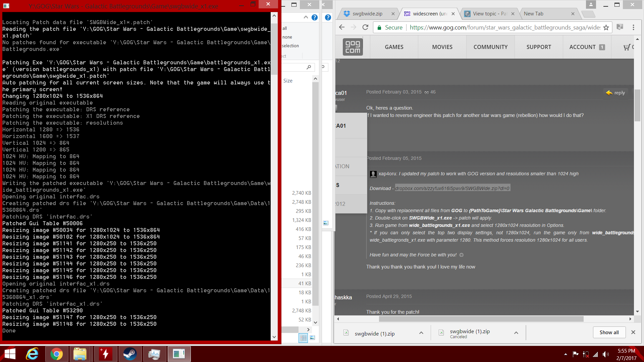Screen dimensions: 644x362
Task: Click the console scrollbar up arrow
Action: pos(274,16)
